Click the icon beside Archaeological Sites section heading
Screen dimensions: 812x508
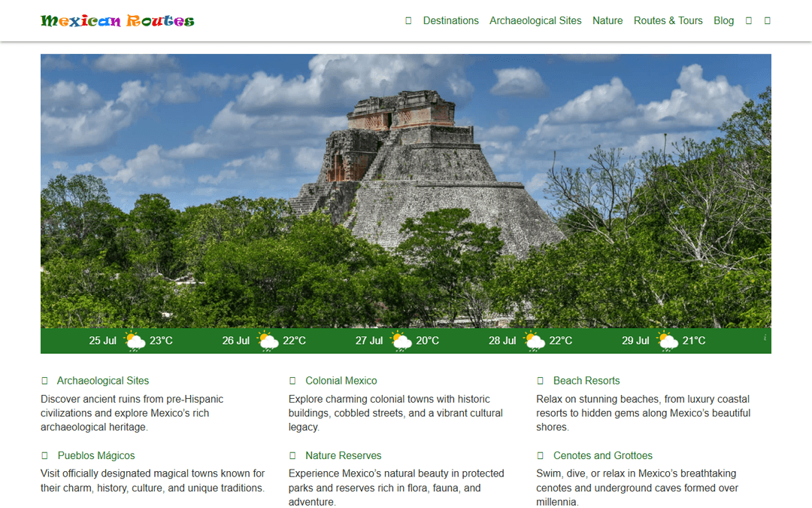click(44, 381)
